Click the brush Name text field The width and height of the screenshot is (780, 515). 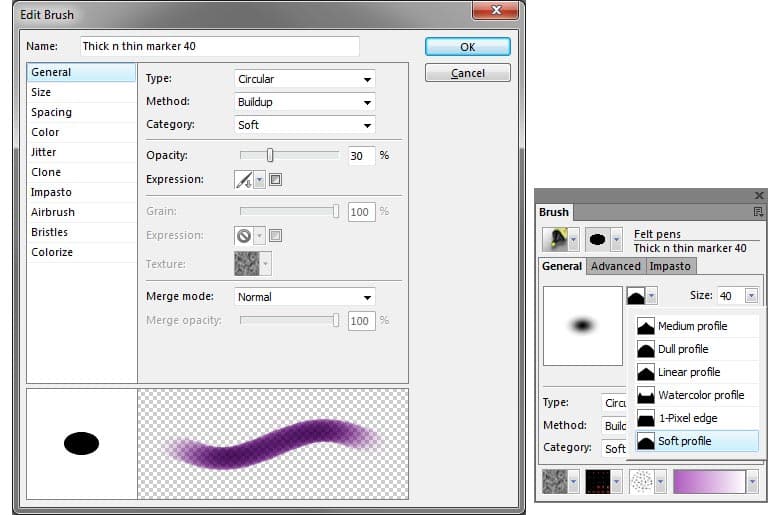click(219, 46)
